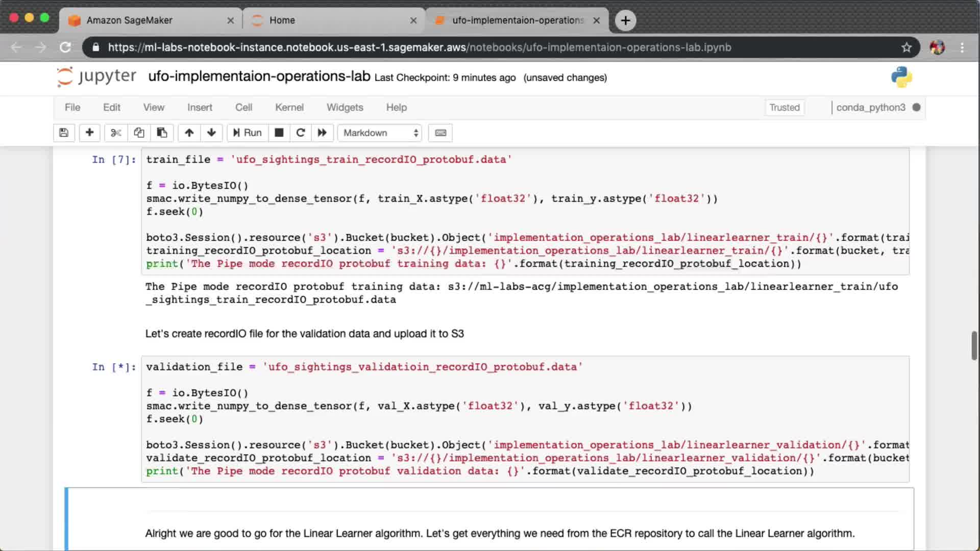The width and height of the screenshot is (980, 551).
Task: Open the command palette keyboard icon
Action: [x=440, y=133]
